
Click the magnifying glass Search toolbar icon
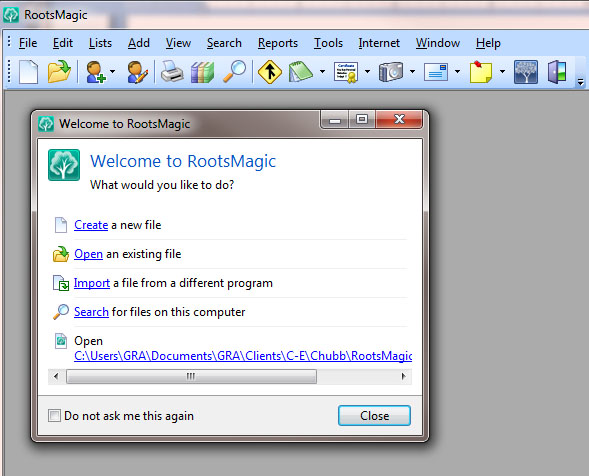pos(234,71)
